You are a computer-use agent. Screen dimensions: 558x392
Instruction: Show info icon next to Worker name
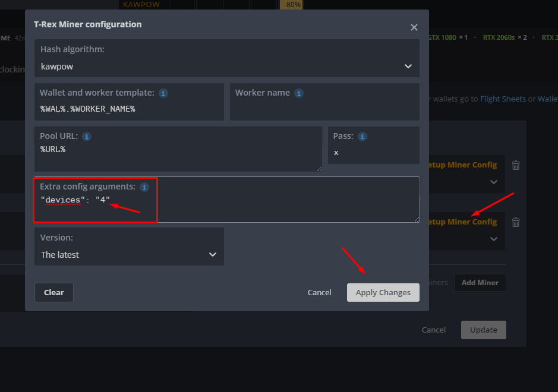click(299, 93)
